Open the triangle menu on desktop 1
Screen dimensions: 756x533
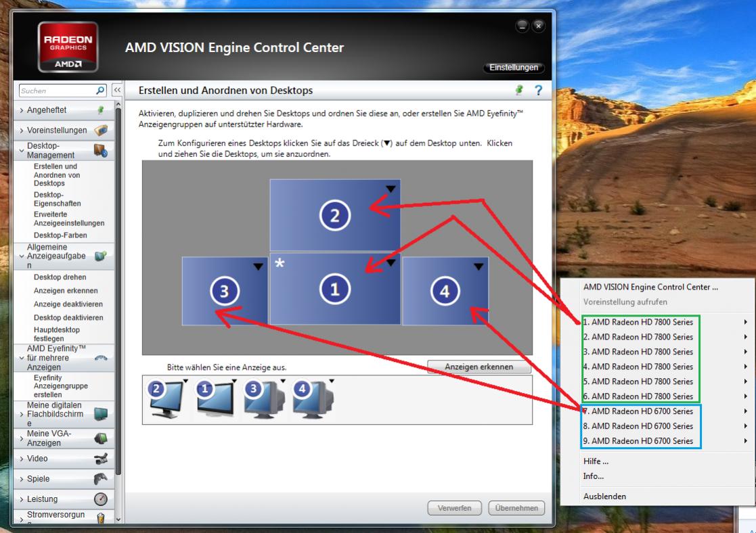(x=391, y=262)
